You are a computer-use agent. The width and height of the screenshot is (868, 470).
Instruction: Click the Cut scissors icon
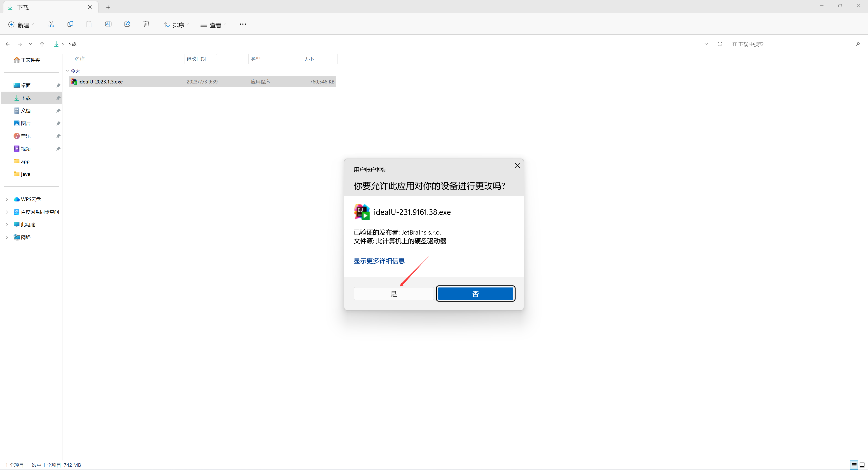51,24
